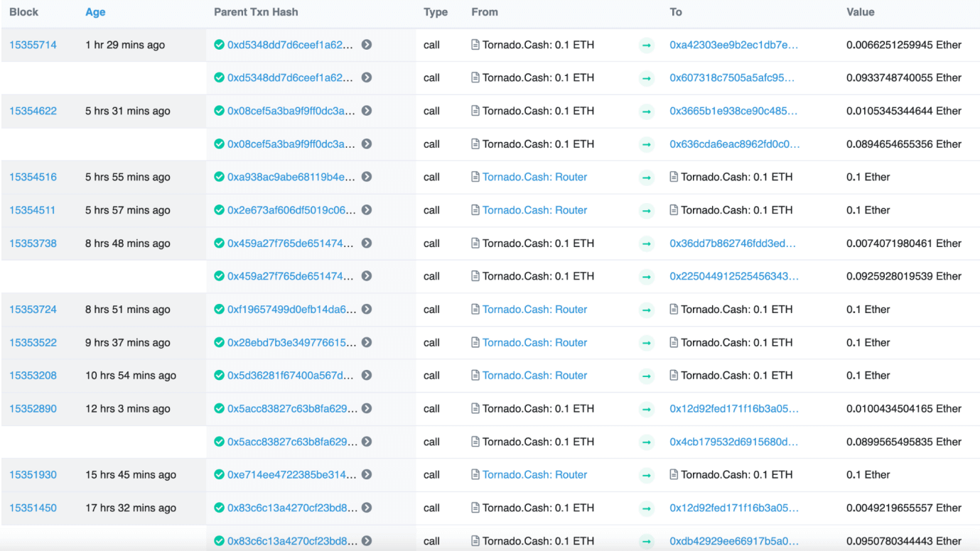Open Tornado.Cash: Router link in block 15354511 row

[x=535, y=210]
